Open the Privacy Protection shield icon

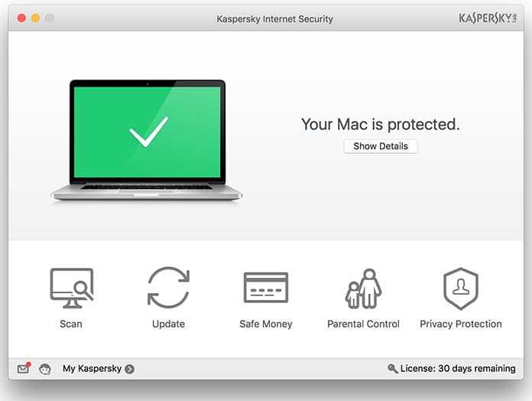pyautogui.click(x=461, y=289)
